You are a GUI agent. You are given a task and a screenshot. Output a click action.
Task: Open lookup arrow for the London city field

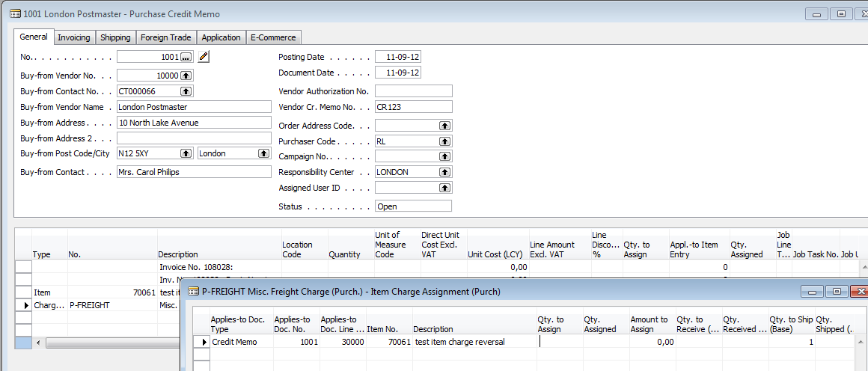[263, 153]
